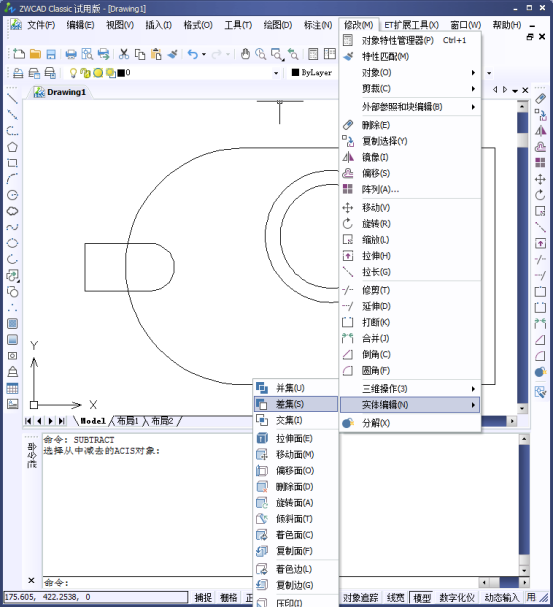Click the Pan hand icon

(x=245, y=54)
